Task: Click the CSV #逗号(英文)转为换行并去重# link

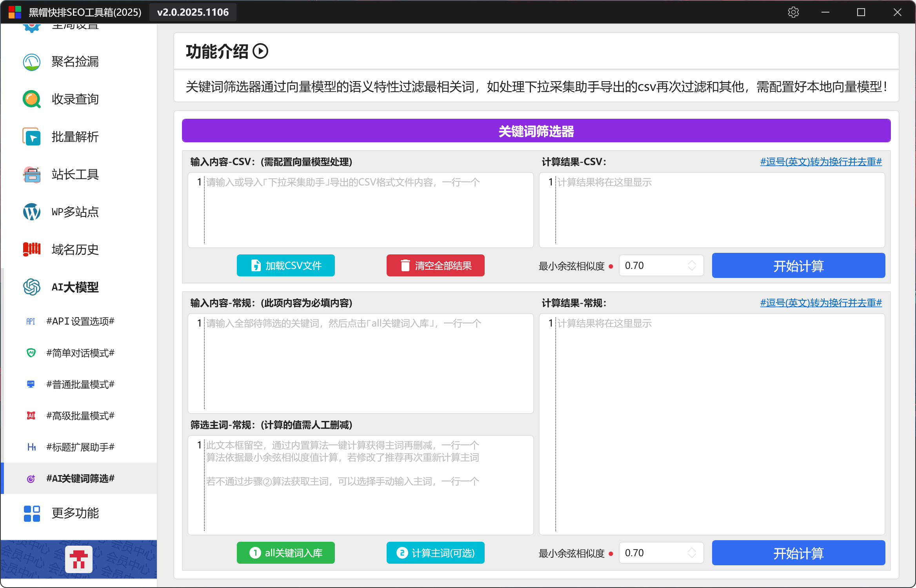Action: tap(821, 162)
